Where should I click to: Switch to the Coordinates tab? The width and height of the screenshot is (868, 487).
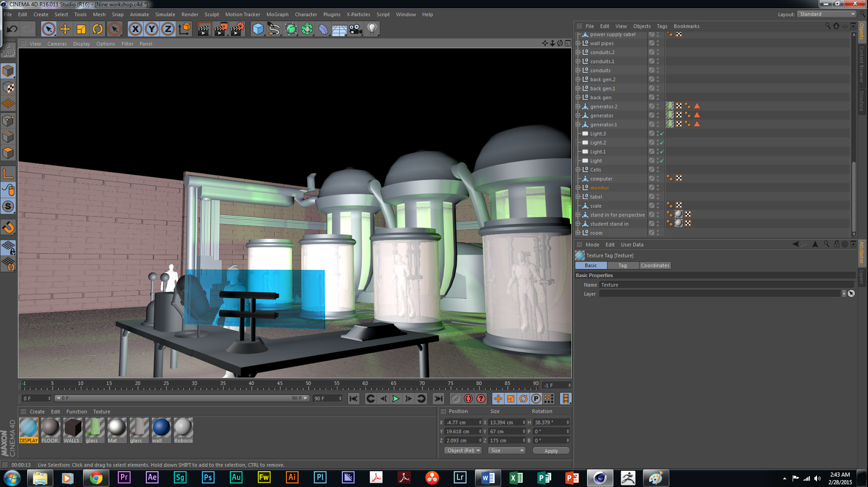click(x=655, y=266)
